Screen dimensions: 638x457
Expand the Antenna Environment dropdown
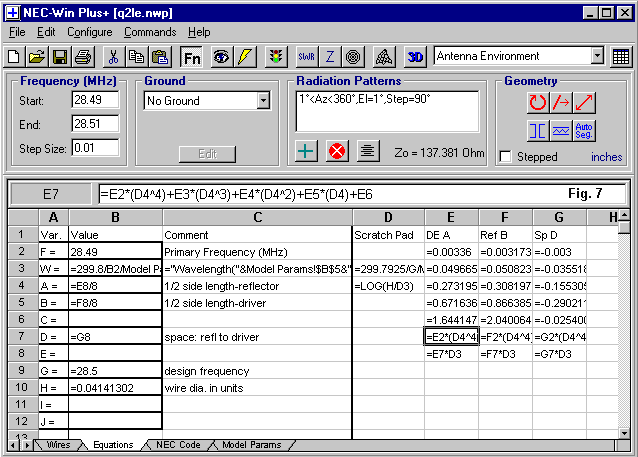pyautogui.click(x=594, y=57)
